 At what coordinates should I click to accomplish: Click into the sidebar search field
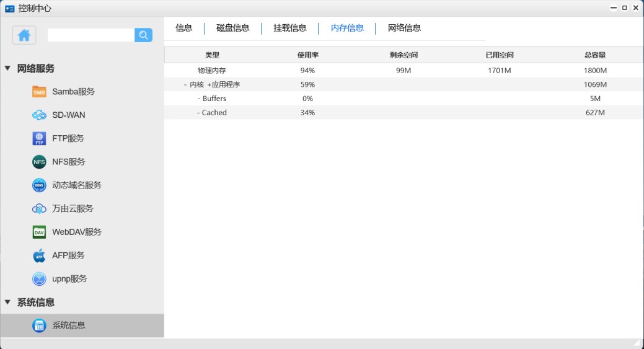tap(90, 35)
